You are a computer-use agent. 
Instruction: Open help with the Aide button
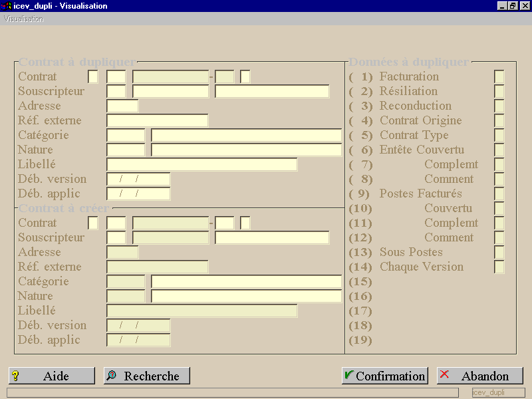[52, 376]
